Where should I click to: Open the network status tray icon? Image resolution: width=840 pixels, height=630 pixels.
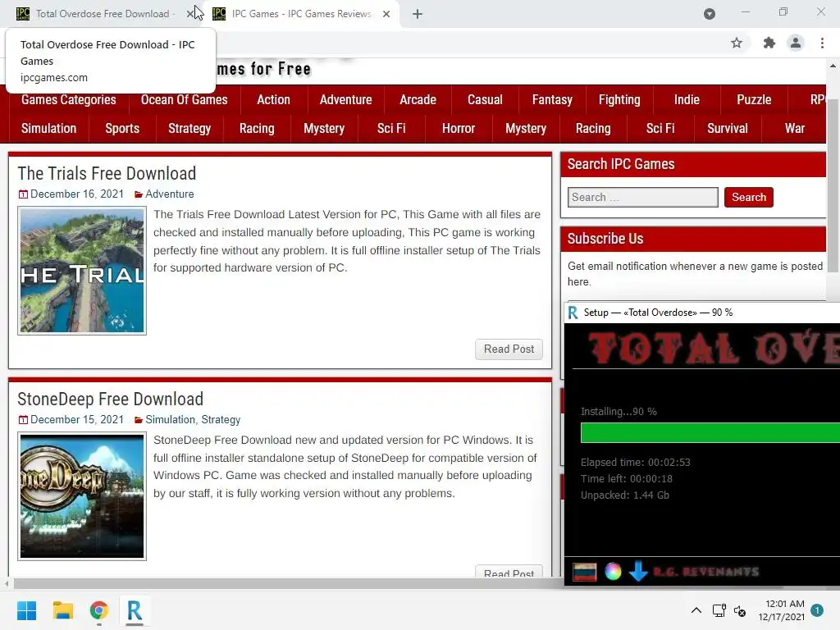[x=719, y=610]
